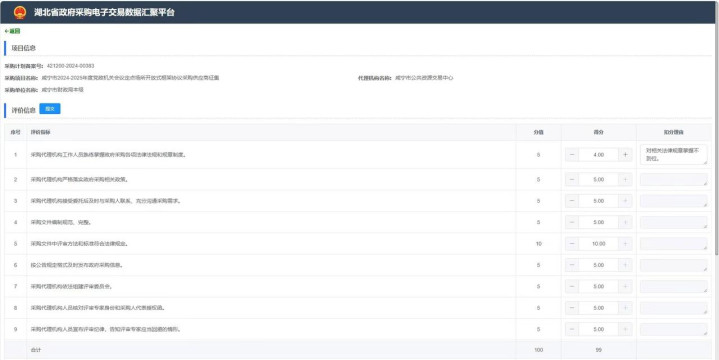
Task: Click the deduction reason box for row 6
Action: [x=674, y=265]
